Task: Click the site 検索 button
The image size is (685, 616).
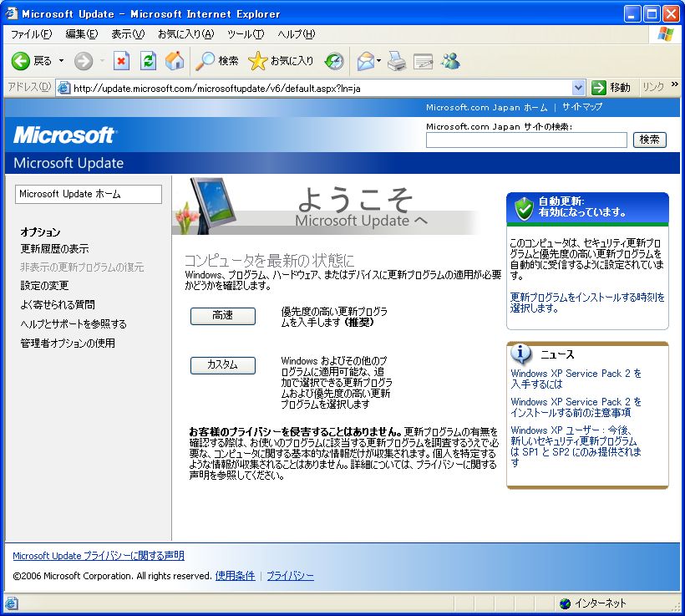Action: (649, 140)
